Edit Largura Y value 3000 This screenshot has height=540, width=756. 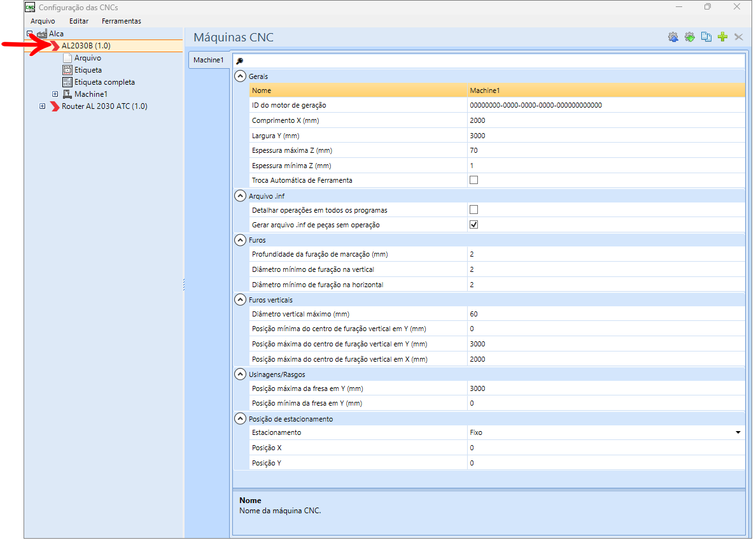point(606,136)
